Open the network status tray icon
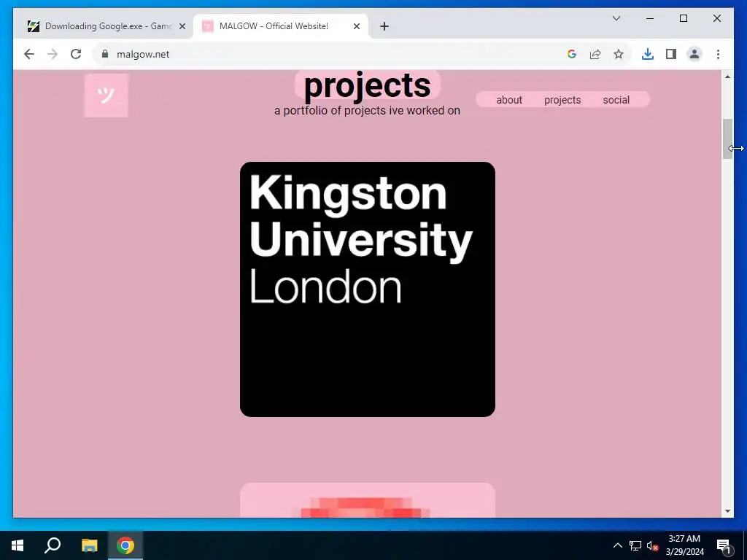 click(635, 545)
